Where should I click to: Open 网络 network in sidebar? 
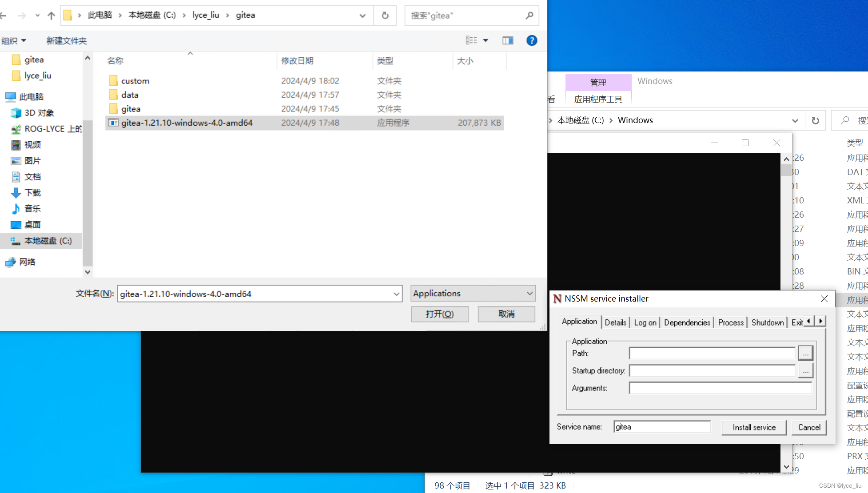click(27, 262)
